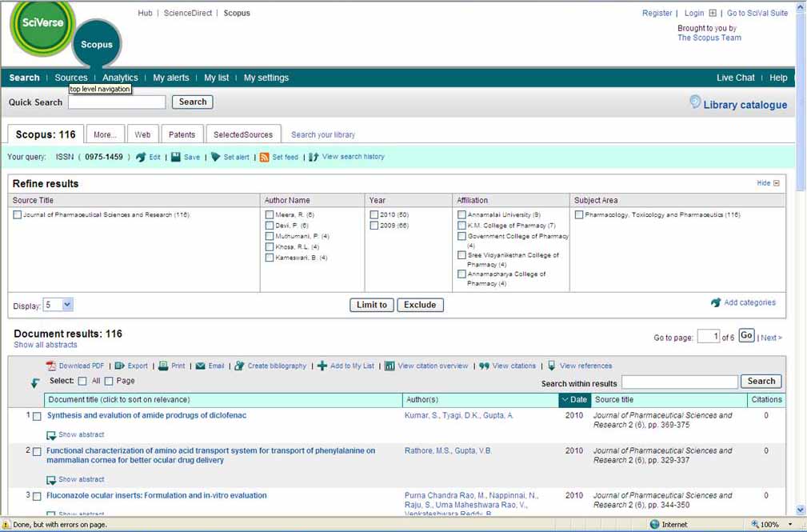807x532 pixels.
Task: Click the Export icon in results toolbar
Action: 119,366
